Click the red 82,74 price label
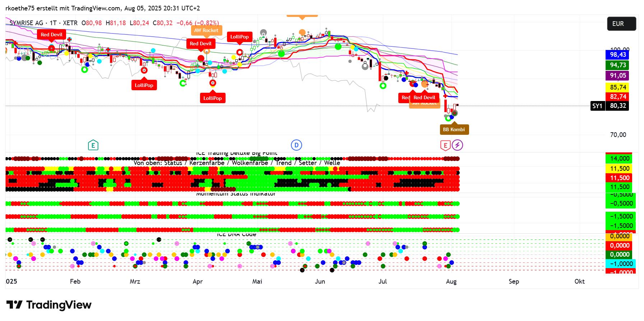This screenshot has width=644, height=321. tap(617, 97)
